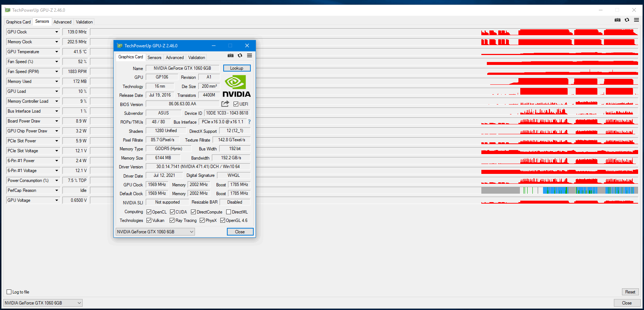
Task: Click the Memory Type field GDDR5 (Hynix)
Action: (169, 149)
